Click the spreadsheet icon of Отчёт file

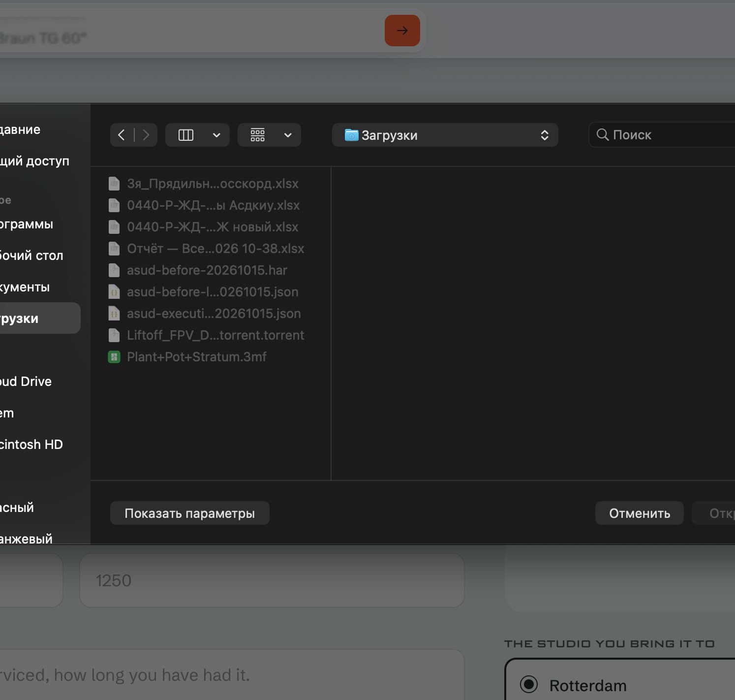pyautogui.click(x=114, y=249)
